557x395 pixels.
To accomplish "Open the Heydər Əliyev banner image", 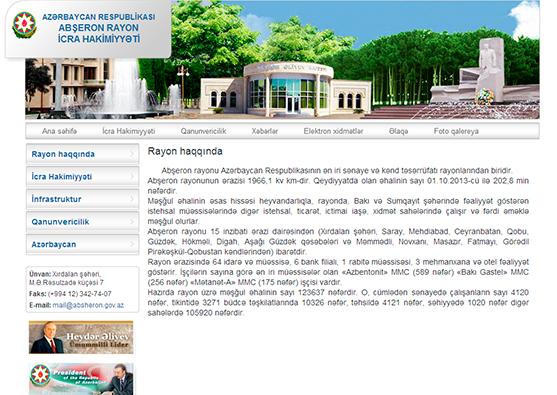I will (x=81, y=337).
